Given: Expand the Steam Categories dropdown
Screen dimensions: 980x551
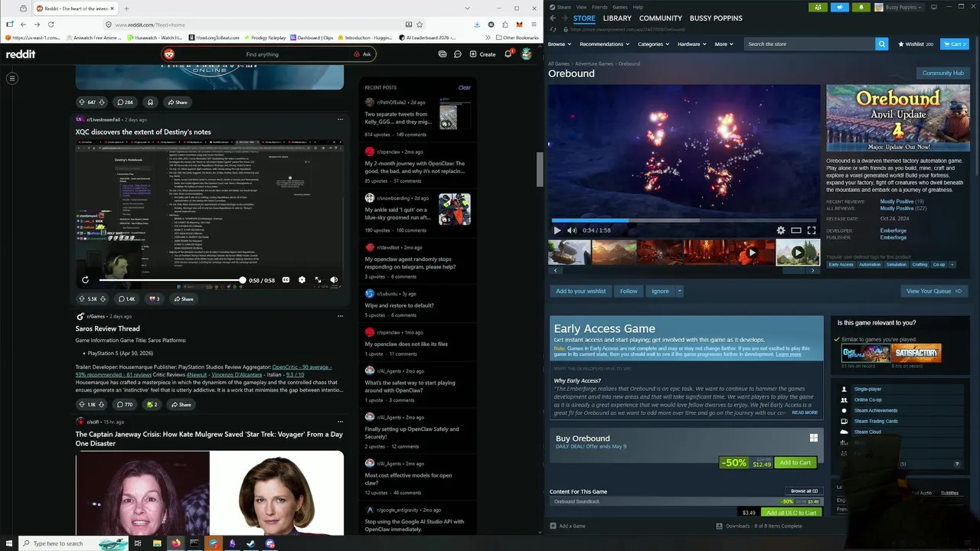Looking at the screenshot, I should (x=653, y=44).
